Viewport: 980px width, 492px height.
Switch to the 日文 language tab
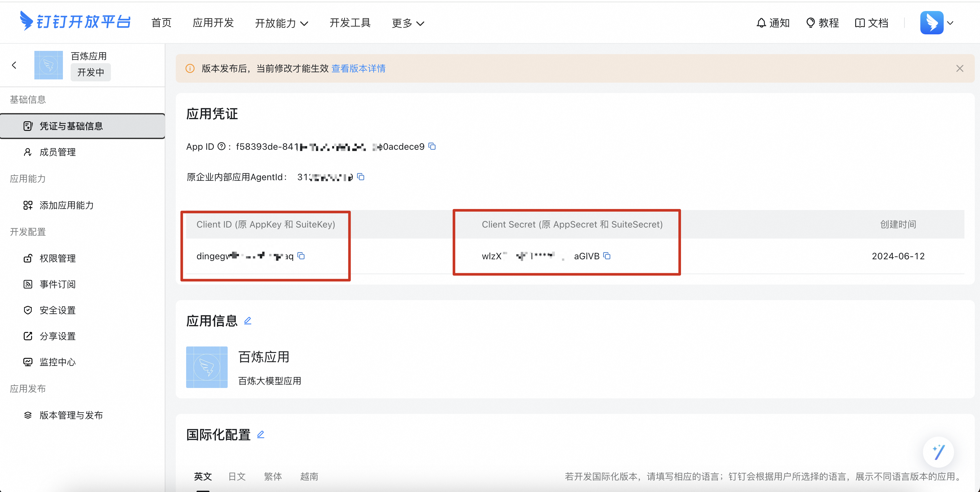[x=237, y=476]
